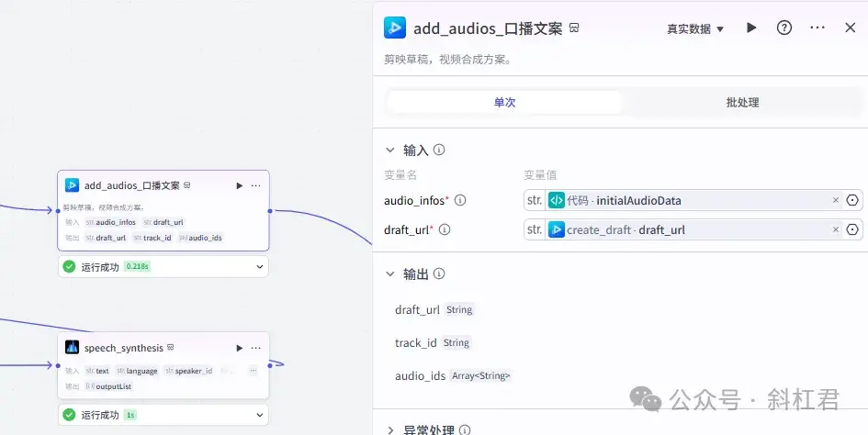Switch to the 批处理 tab
The height and width of the screenshot is (435, 868).
coord(742,103)
